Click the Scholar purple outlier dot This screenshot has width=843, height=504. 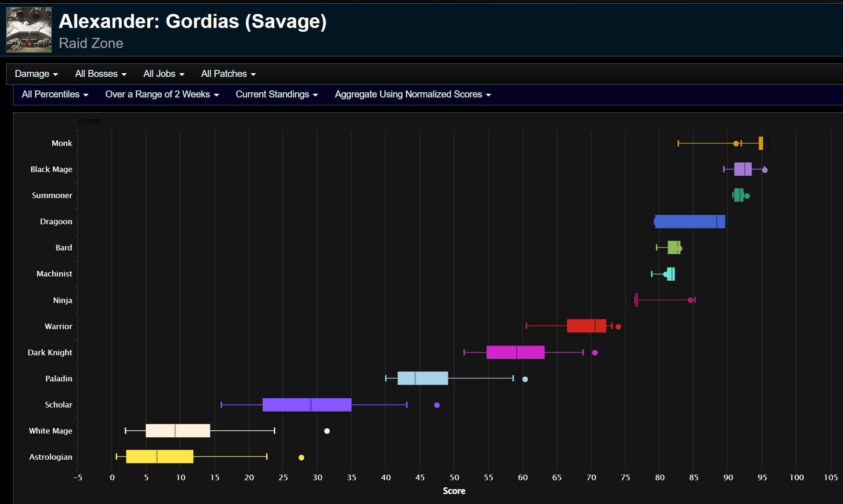(x=437, y=405)
